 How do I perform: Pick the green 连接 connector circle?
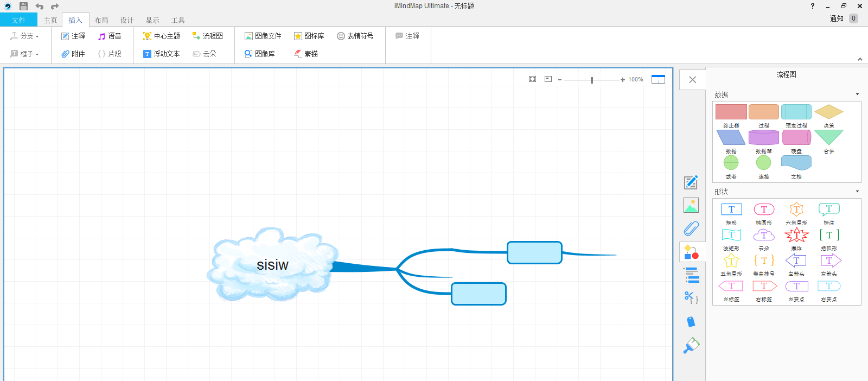764,162
